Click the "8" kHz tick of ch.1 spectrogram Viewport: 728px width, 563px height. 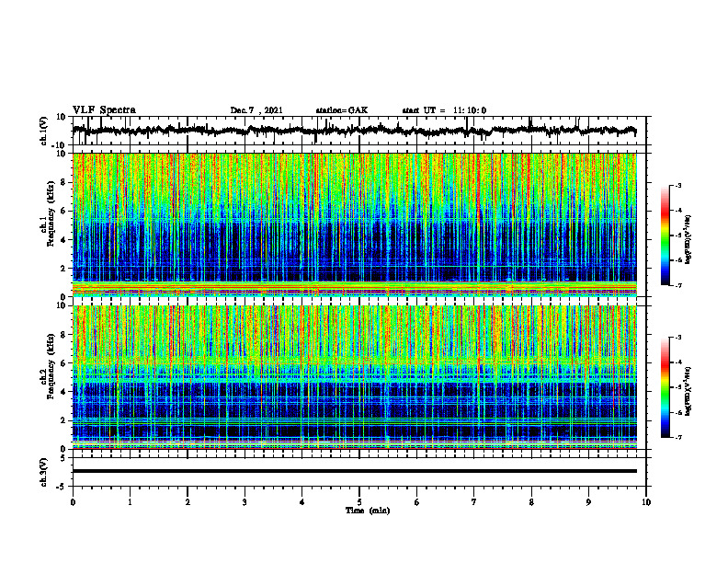coord(63,182)
